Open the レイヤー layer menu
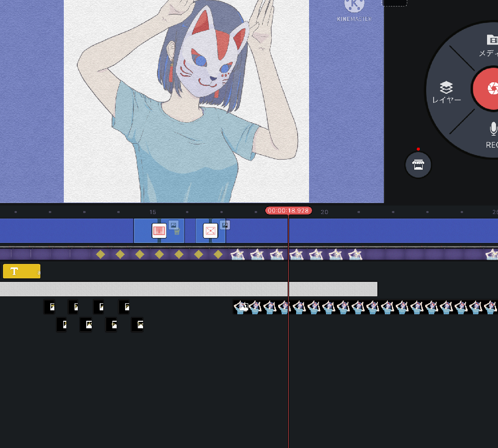 click(x=446, y=92)
